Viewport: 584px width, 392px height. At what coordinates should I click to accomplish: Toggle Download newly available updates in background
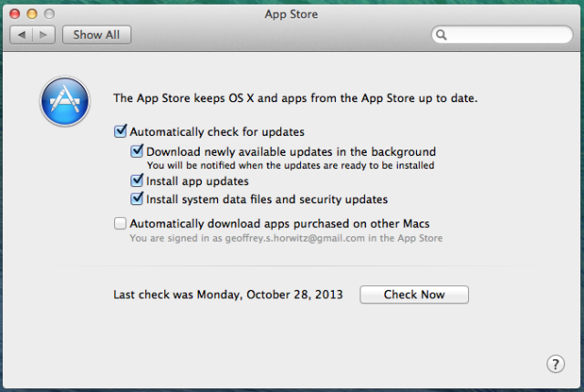137,151
